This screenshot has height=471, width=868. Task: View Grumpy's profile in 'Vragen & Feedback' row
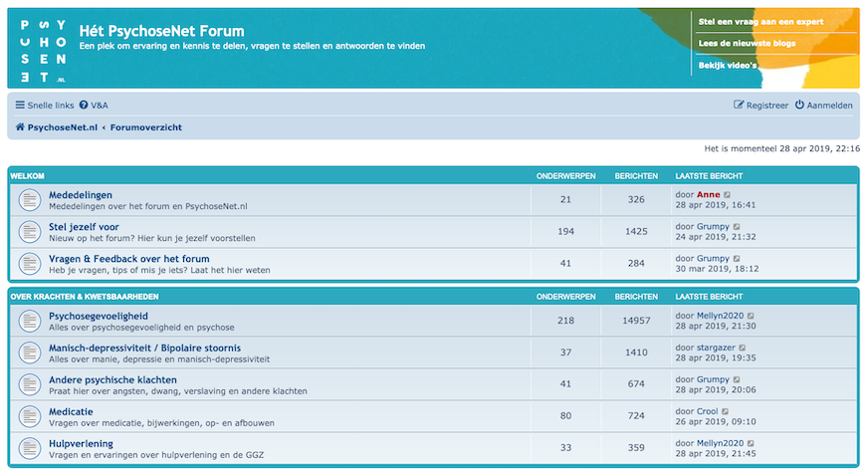(x=713, y=259)
